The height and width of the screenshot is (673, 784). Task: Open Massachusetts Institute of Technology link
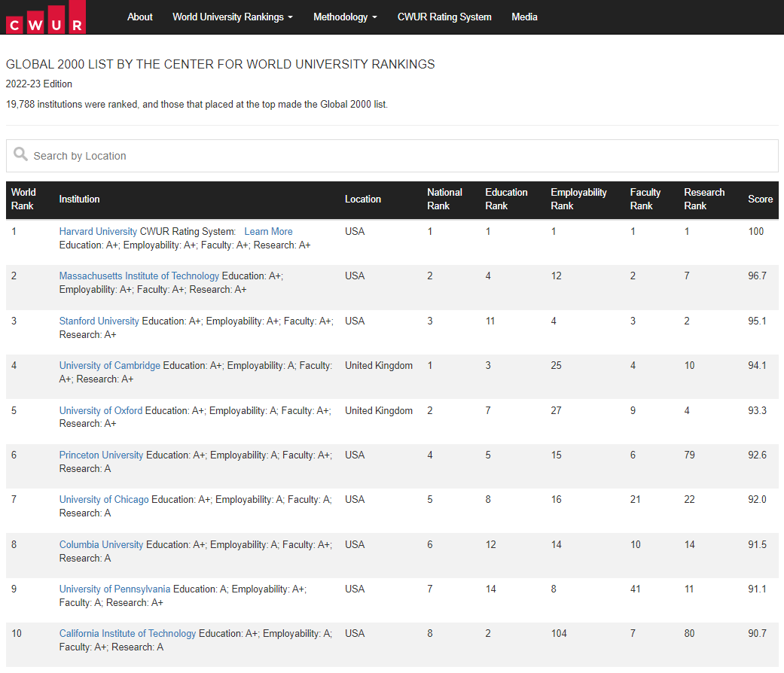[x=139, y=276]
